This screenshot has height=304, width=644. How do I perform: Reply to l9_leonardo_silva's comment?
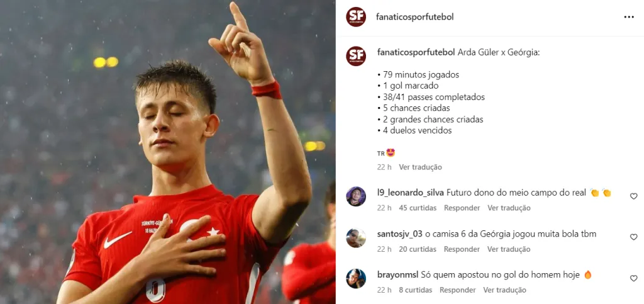462,208
